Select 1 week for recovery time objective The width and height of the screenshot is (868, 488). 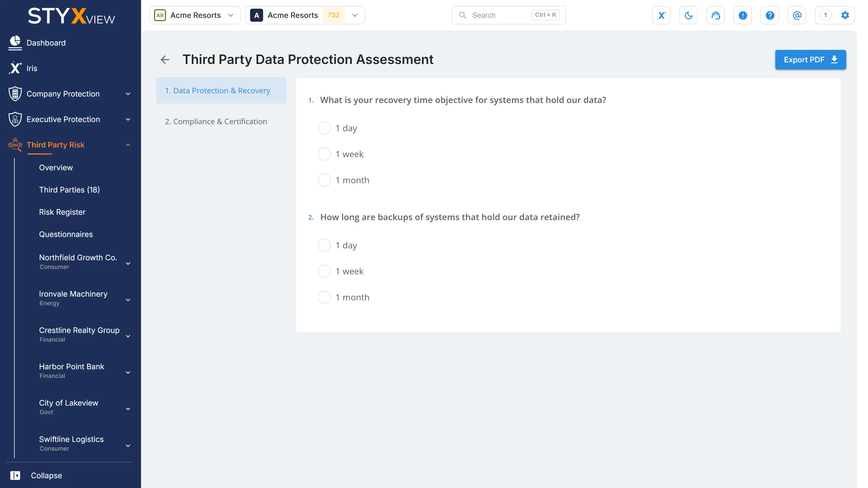pyautogui.click(x=324, y=154)
